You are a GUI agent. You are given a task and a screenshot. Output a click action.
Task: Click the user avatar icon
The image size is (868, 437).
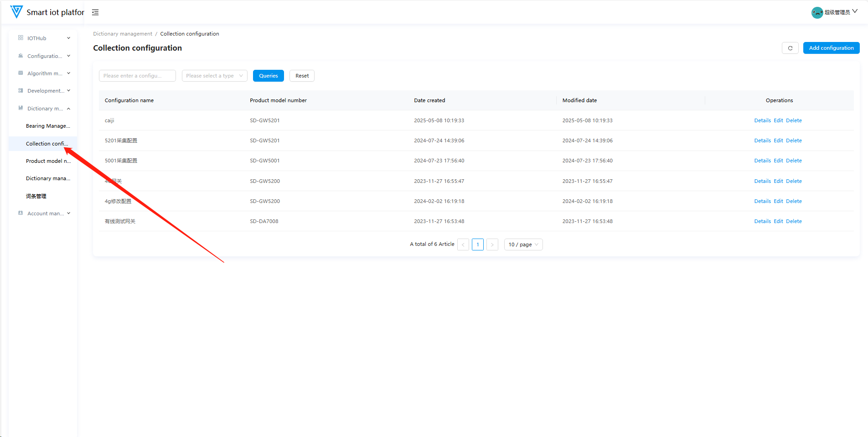click(817, 12)
